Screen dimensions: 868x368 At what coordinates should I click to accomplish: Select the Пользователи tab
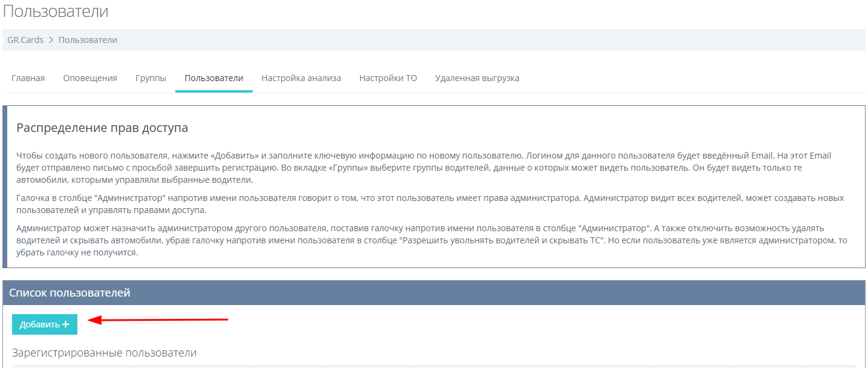pyautogui.click(x=214, y=78)
